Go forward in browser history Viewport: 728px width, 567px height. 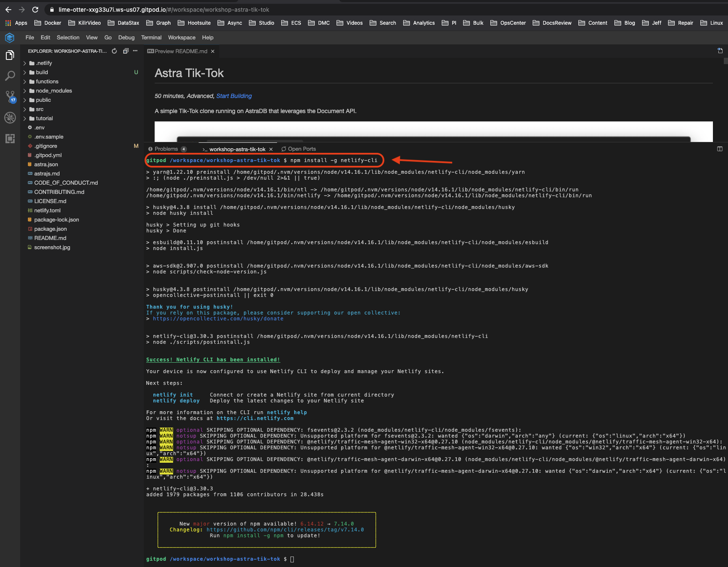pos(22,10)
